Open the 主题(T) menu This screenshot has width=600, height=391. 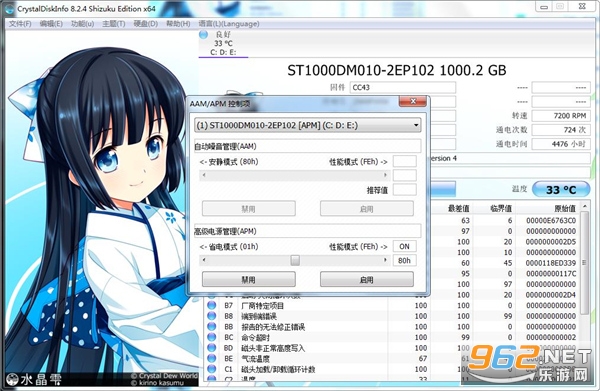pyautogui.click(x=114, y=24)
